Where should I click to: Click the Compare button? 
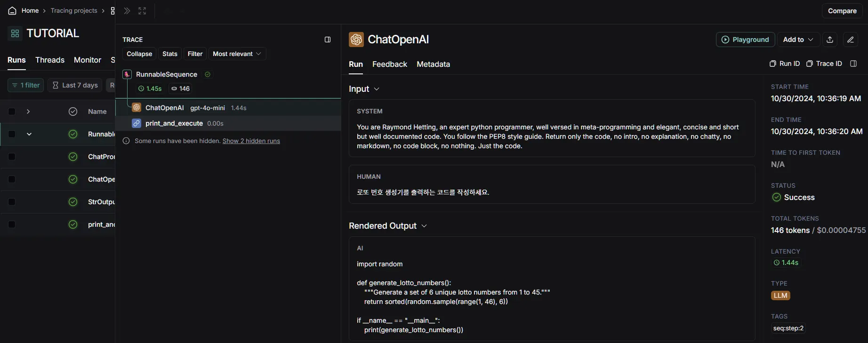coord(842,11)
